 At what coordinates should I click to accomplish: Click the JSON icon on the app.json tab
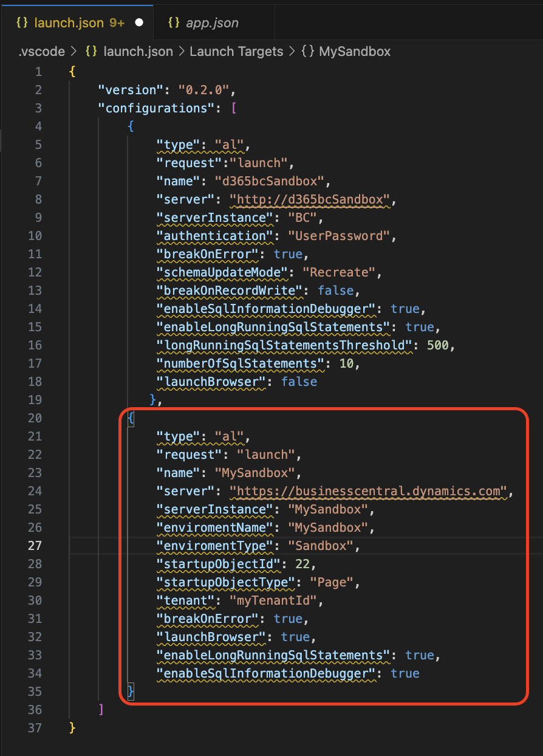[x=174, y=22]
